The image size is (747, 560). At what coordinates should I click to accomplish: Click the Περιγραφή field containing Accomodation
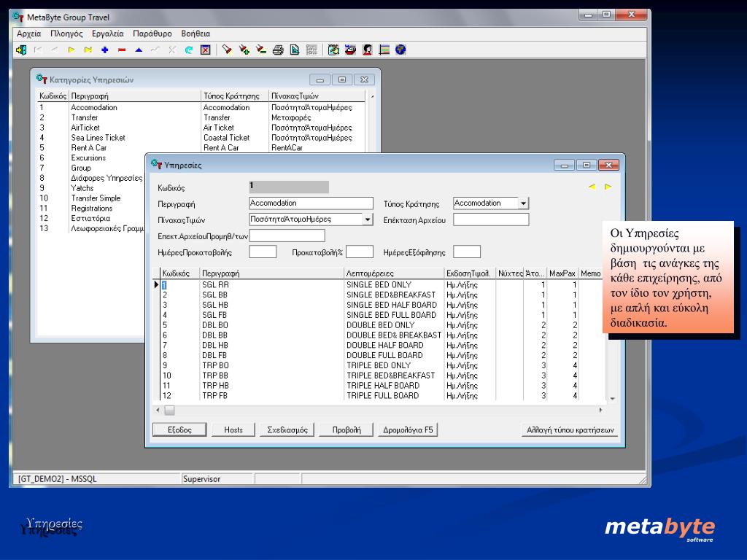pos(311,203)
